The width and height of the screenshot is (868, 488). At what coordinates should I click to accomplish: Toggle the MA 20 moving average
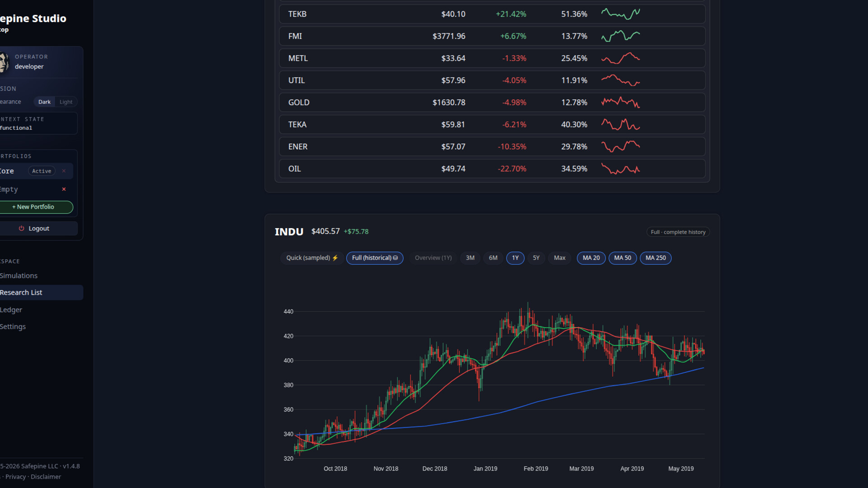point(591,258)
